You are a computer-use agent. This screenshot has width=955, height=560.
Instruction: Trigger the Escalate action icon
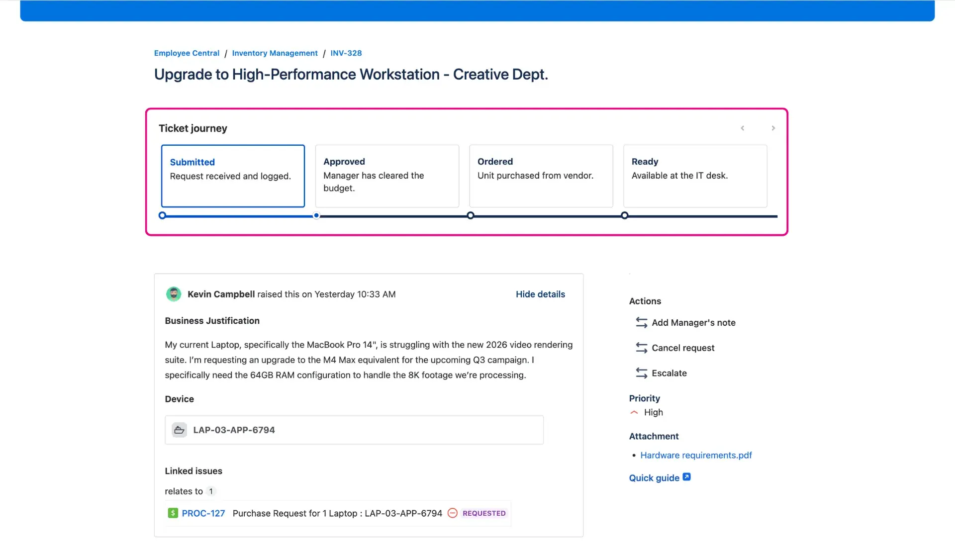(641, 373)
